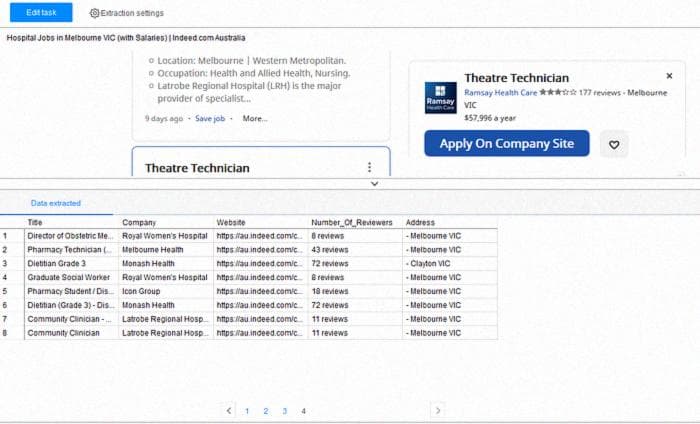
Task: Open Extraction settings gear icon
Action: pyautogui.click(x=94, y=13)
